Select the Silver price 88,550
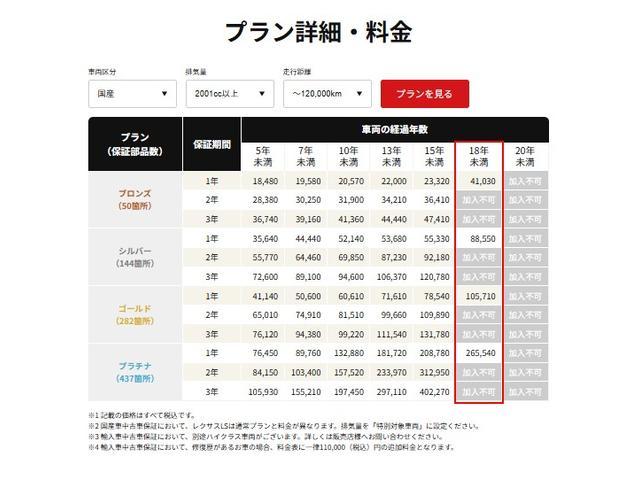 pos(479,239)
